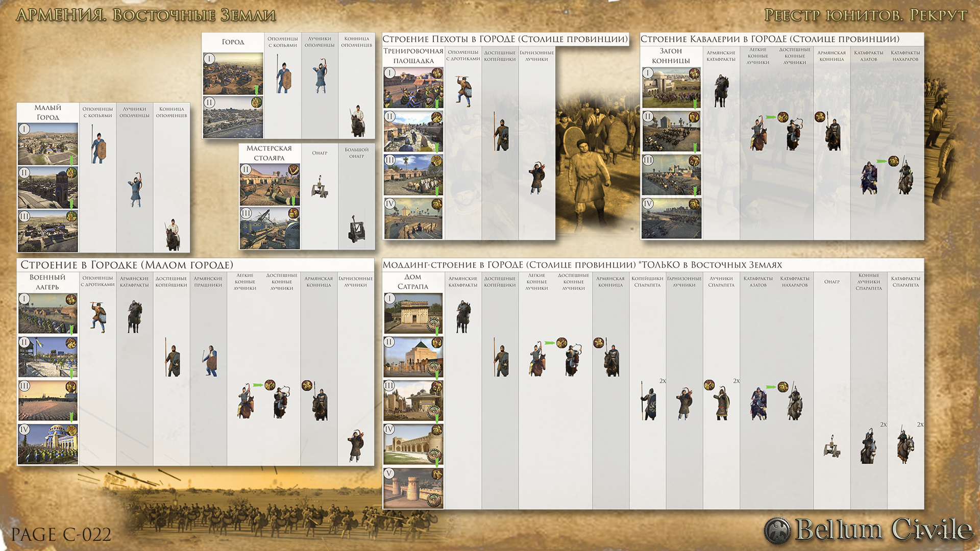
Task: Click Гарнизонные лучники unit in Военный лагерь panel
Action: 356,445
